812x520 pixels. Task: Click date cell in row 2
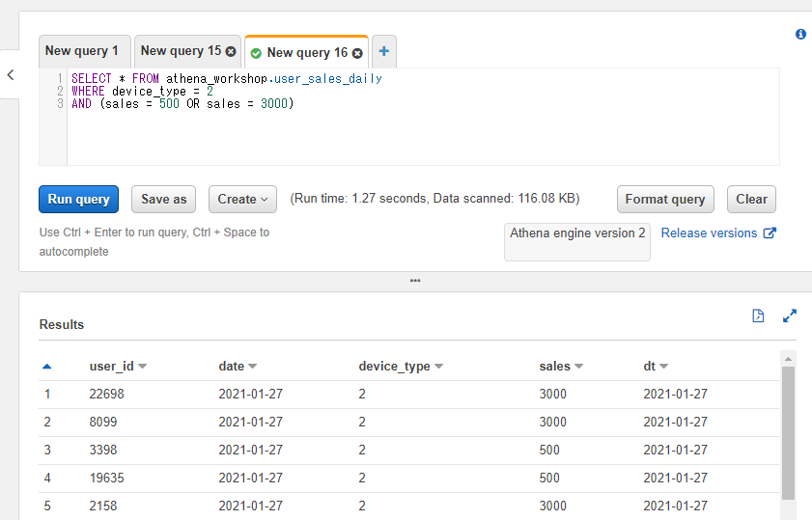pyautogui.click(x=251, y=422)
